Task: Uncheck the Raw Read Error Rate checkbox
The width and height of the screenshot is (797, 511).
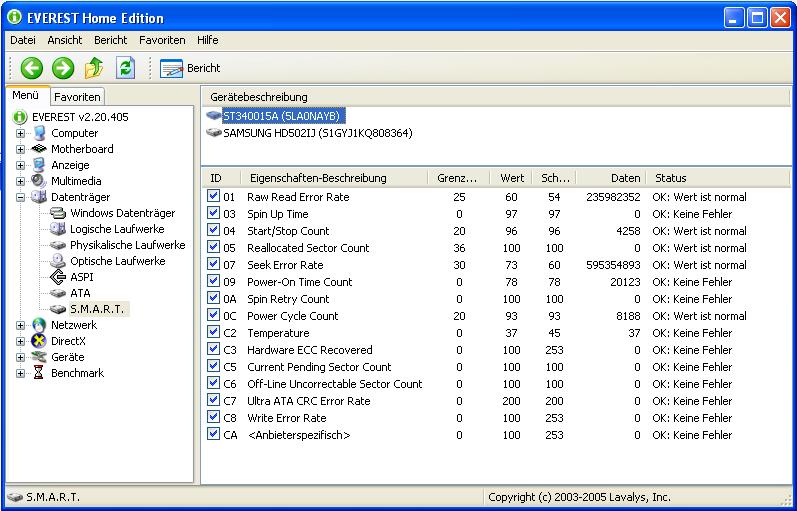Action: [x=213, y=196]
